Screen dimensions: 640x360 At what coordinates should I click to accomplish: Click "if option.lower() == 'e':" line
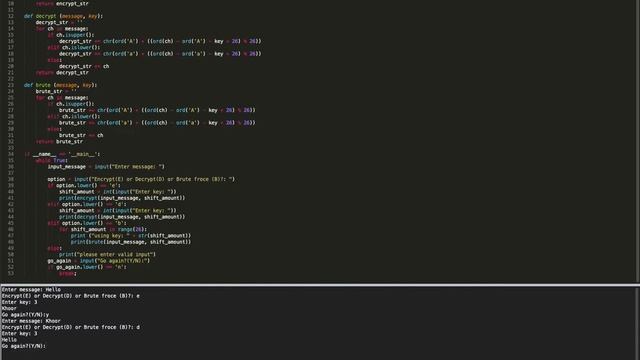tap(84, 185)
